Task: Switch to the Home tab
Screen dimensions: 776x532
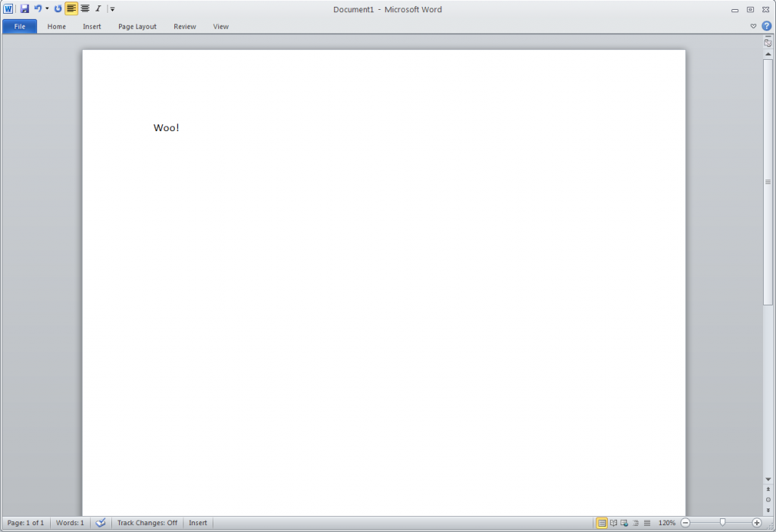Action: pos(56,27)
